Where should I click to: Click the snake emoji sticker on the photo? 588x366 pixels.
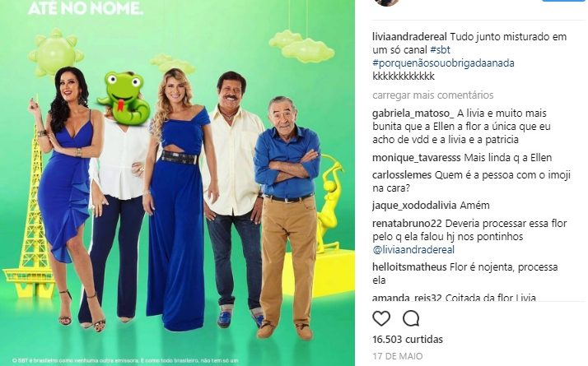point(124,99)
